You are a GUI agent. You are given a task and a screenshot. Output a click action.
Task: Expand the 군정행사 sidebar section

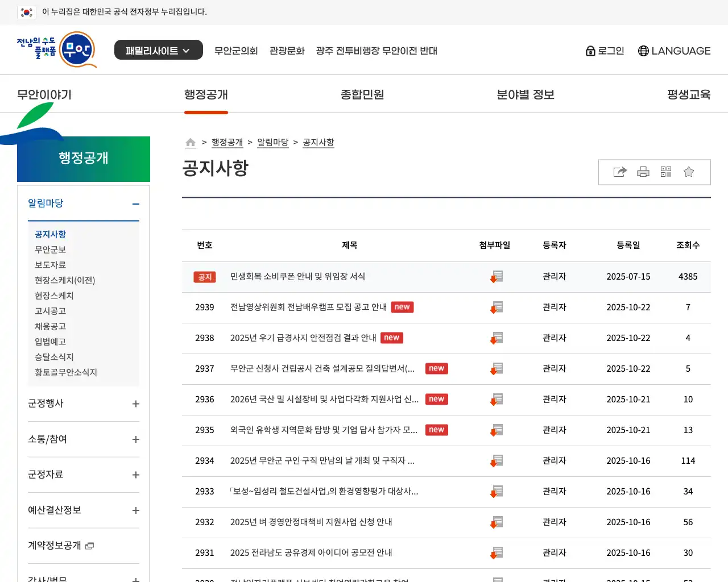tap(135, 404)
